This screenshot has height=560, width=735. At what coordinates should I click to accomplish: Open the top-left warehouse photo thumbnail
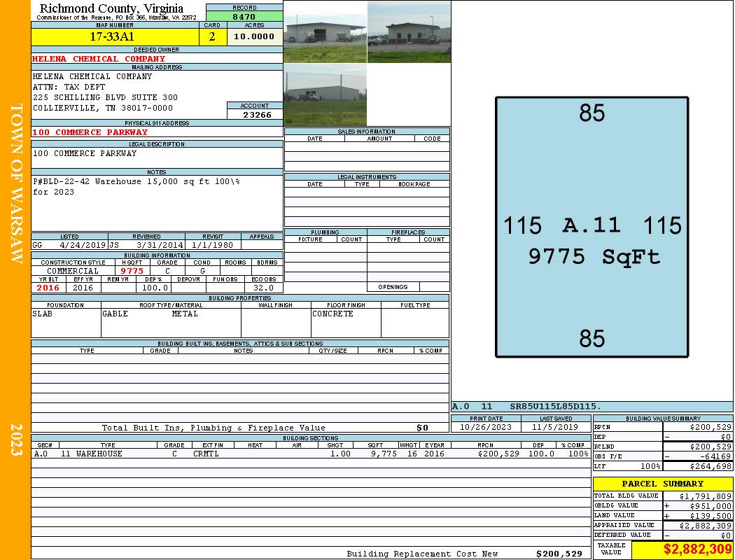pos(325,32)
